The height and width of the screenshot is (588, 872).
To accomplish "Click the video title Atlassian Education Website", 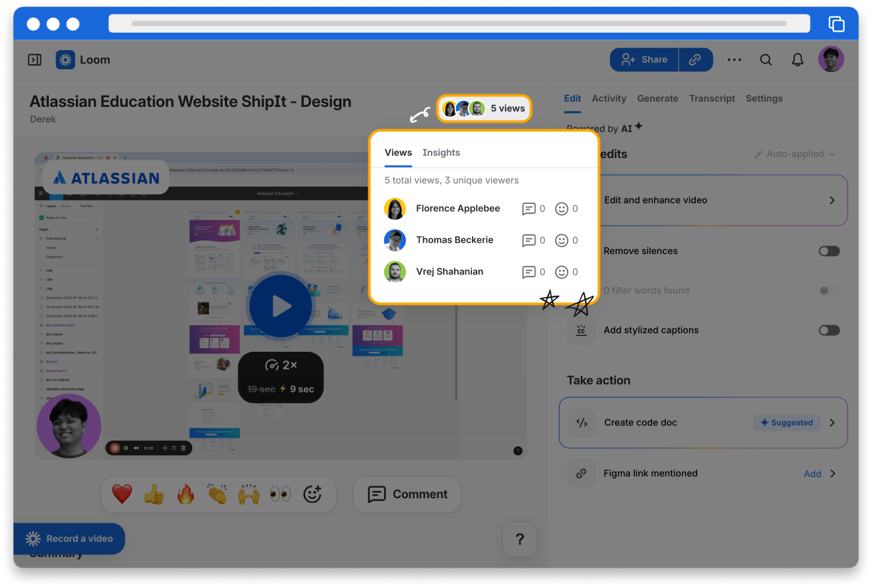I will 190,102.
